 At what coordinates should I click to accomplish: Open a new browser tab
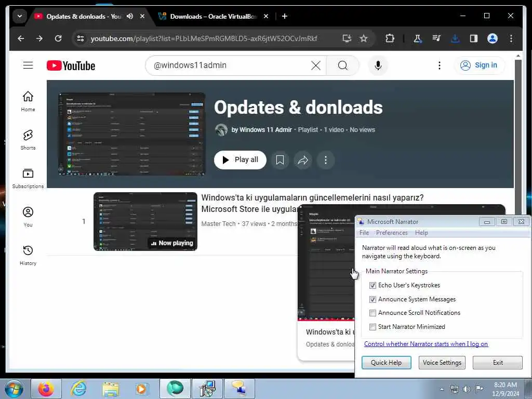point(285,16)
